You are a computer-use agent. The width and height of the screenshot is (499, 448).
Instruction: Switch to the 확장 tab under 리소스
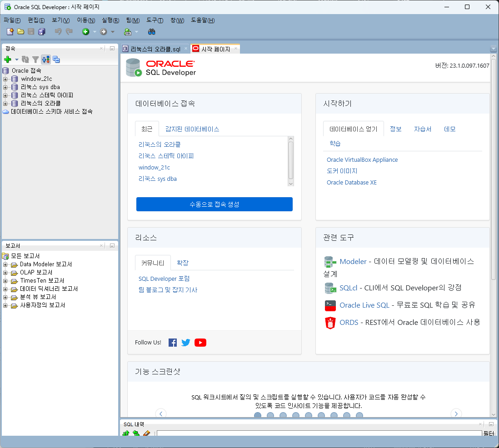pyautogui.click(x=183, y=263)
